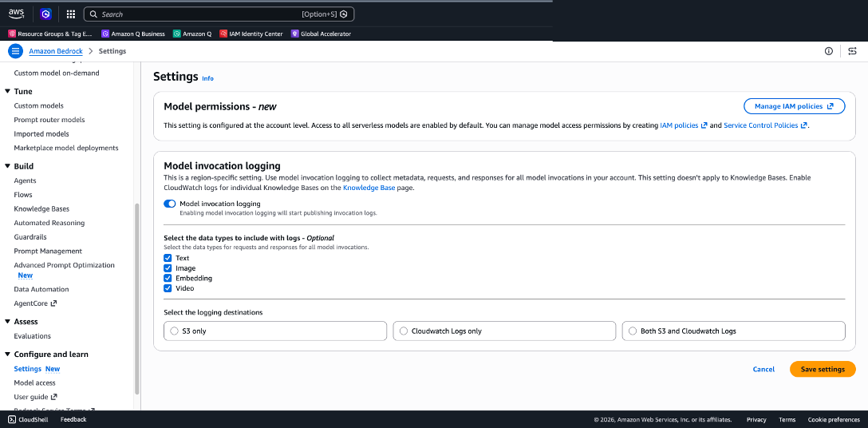Open the Amazon Q Business bookmark
868x428 pixels.
pyautogui.click(x=133, y=34)
